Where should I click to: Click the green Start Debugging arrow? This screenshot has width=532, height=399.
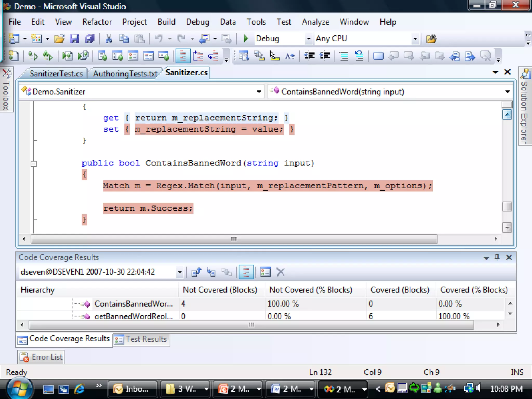coord(245,39)
